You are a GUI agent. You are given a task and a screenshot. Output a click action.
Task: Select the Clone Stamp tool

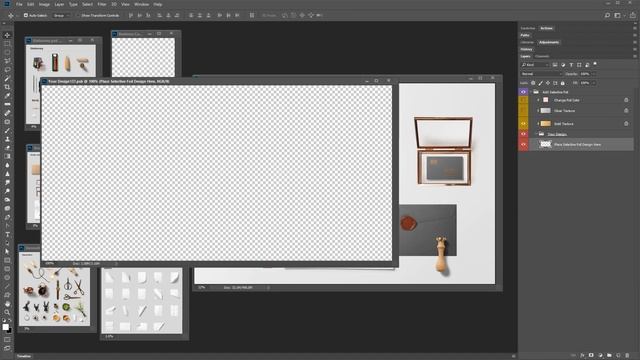[7, 139]
